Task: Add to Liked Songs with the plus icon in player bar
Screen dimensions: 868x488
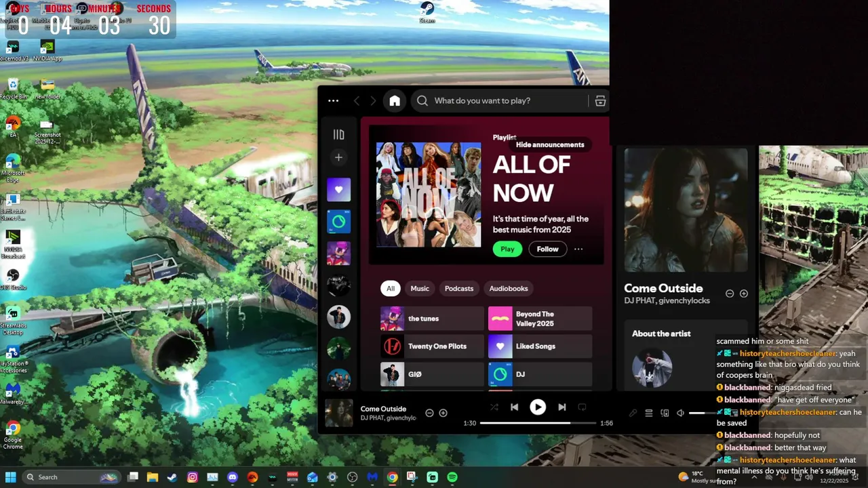Action: (443, 413)
